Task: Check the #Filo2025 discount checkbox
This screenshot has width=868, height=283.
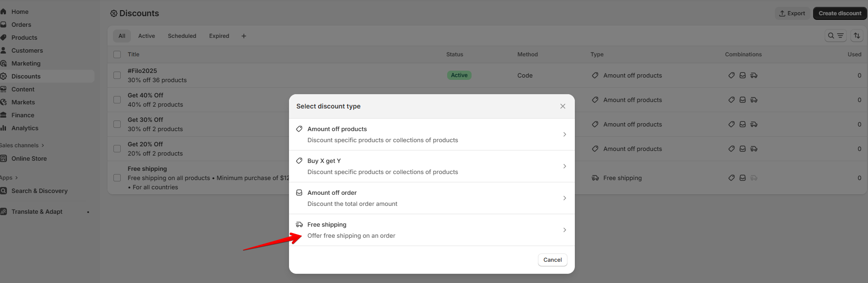Action: [117, 75]
